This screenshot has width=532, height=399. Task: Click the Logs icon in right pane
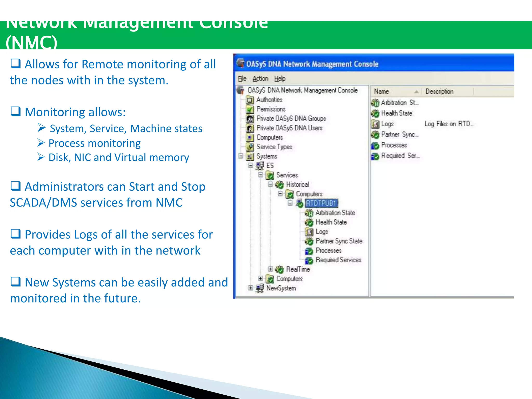pyautogui.click(x=375, y=124)
